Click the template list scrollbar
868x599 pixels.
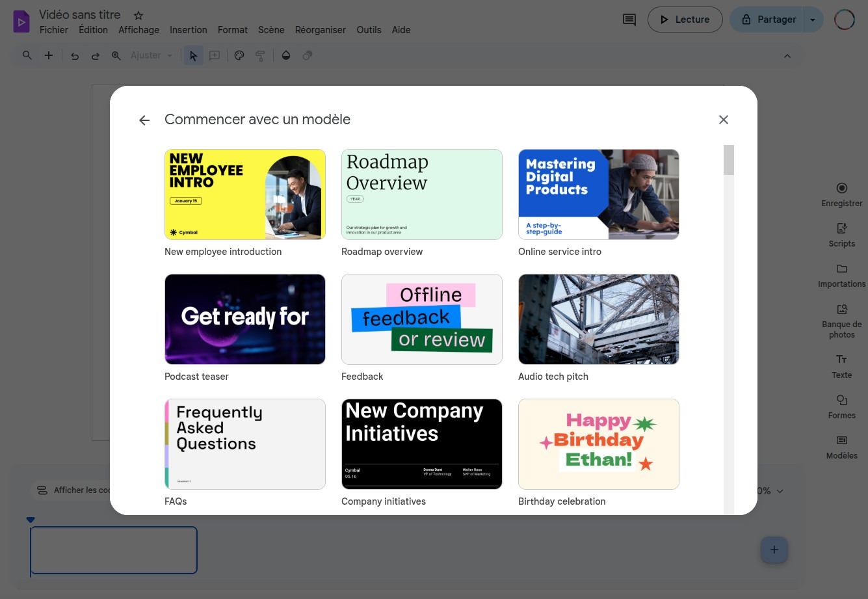click(728, 160)
